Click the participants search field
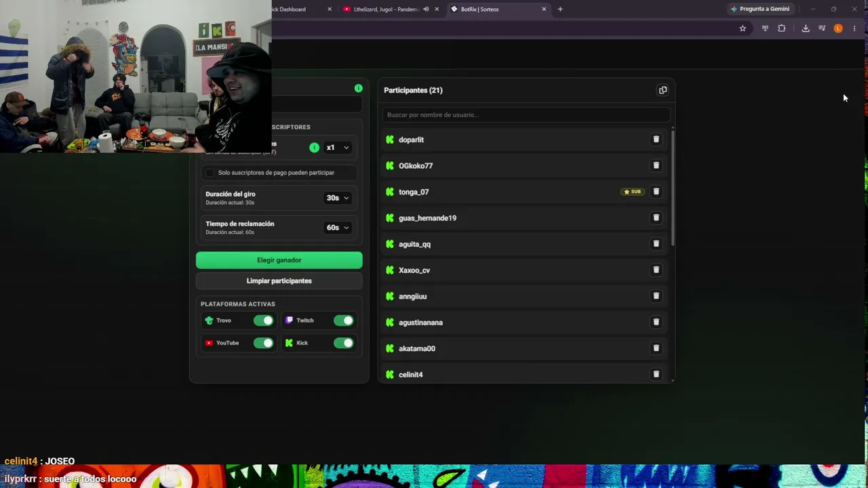The width and height of the screenshot is (868, 488). click(x=526, y=115)
